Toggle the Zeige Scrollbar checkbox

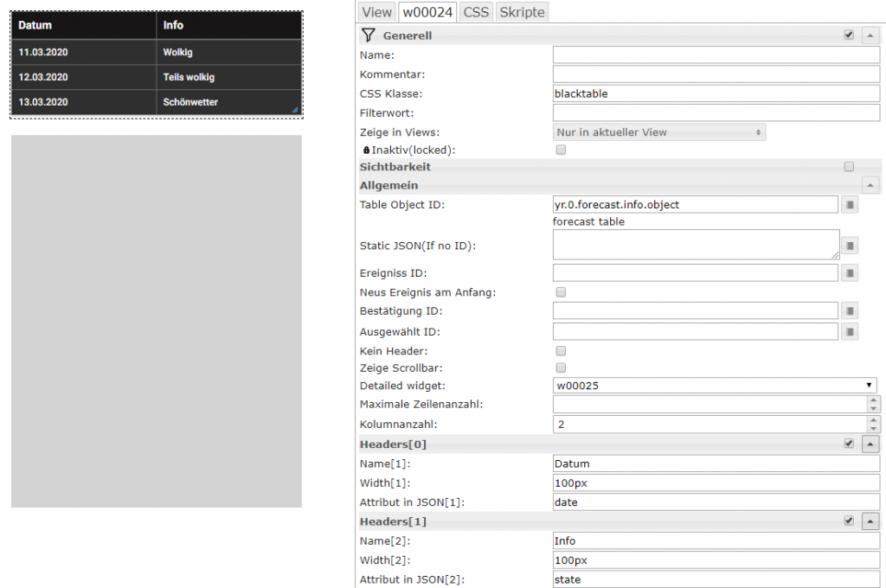point(561,368)
